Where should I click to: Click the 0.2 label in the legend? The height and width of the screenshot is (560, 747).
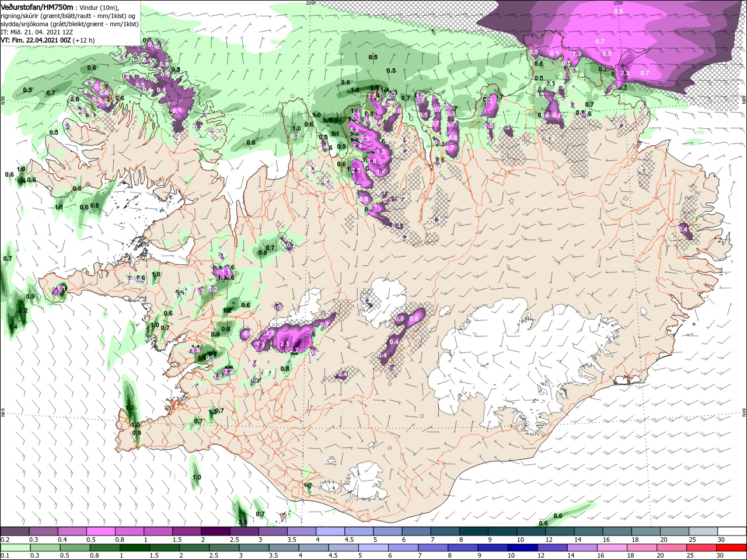pos(5,540)
